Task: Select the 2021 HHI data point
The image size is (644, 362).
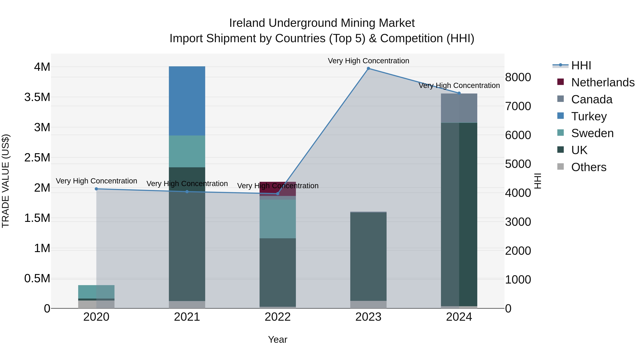Action: 187,192
